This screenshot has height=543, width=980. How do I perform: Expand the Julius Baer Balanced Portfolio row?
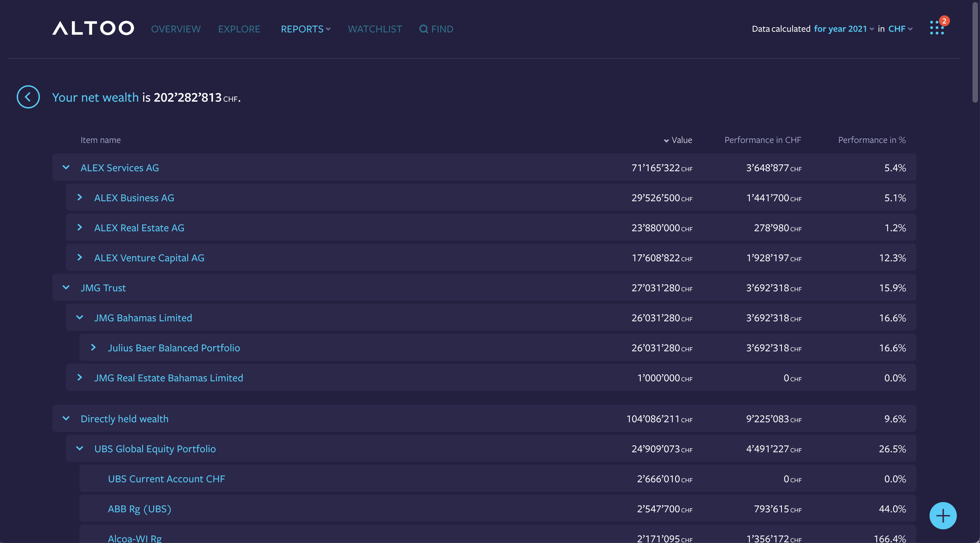point(93,348)
